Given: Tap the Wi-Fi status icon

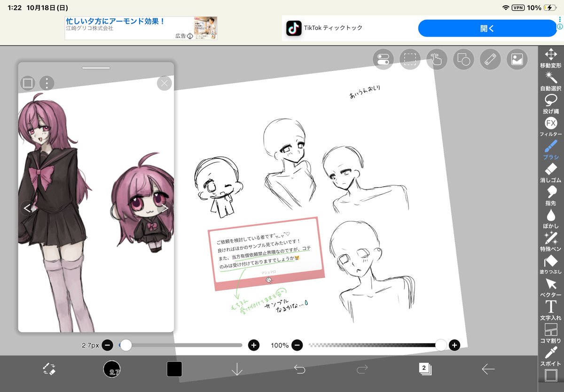Looking at the screenshot, I should (x=506, y=8).
